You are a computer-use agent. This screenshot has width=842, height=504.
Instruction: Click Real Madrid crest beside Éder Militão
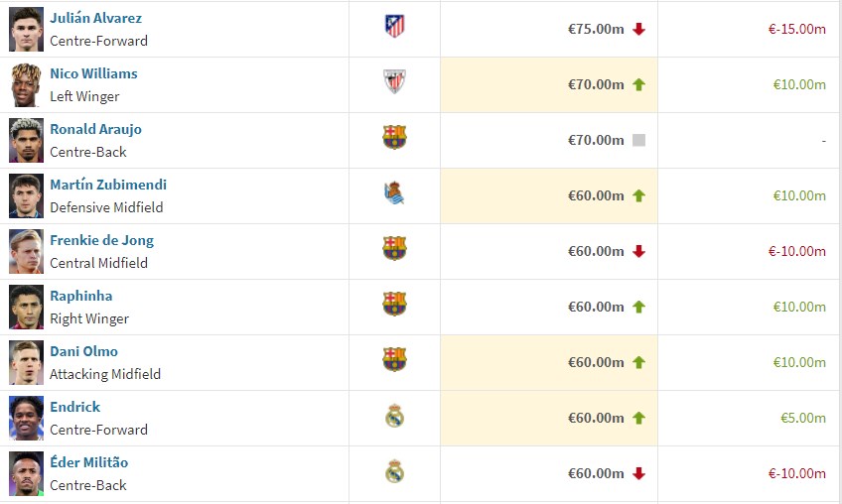pos(395,470)
